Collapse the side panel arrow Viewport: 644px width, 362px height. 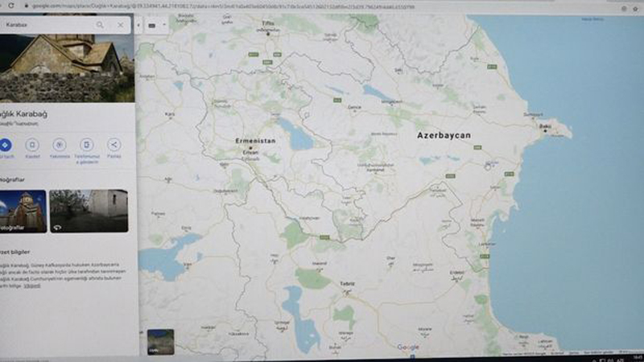140,25
